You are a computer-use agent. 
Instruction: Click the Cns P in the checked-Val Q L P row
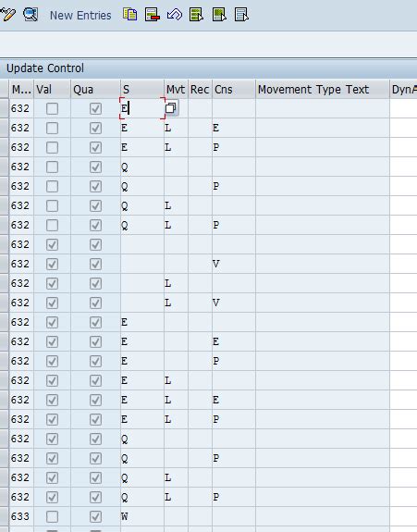point(216,497)
